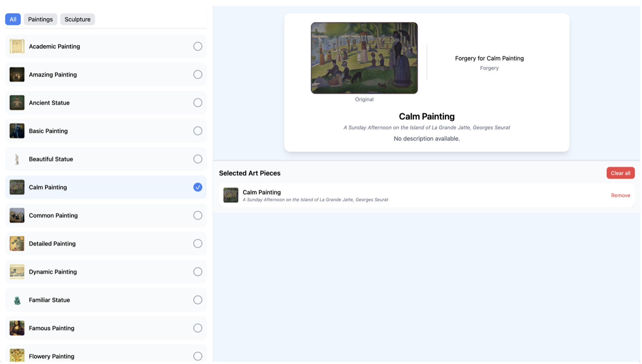This screenshot has width=642, height=364.
Task: Open the All filter tab
Action: pos(13,19)
